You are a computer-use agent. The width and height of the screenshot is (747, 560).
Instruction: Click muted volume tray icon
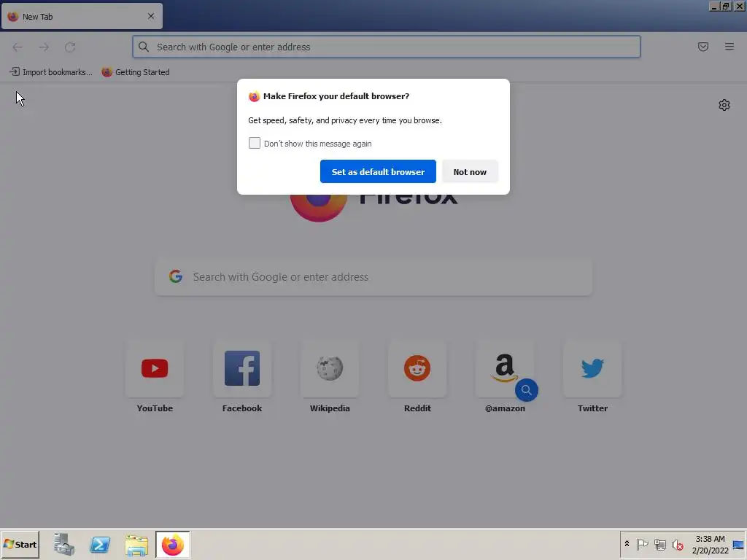coord(677,544)
